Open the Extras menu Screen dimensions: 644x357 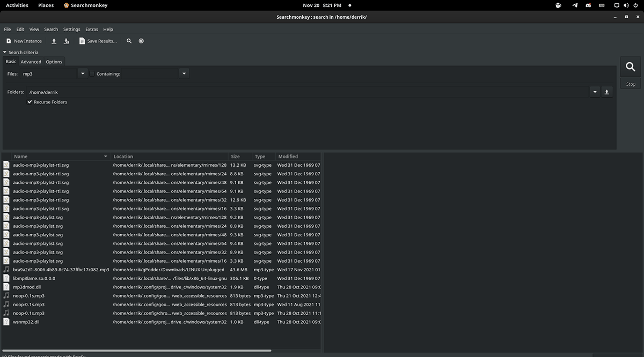pos(91,29)
